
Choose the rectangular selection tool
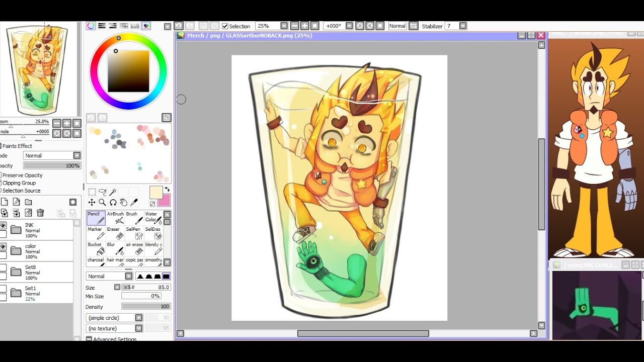point(92,192)
